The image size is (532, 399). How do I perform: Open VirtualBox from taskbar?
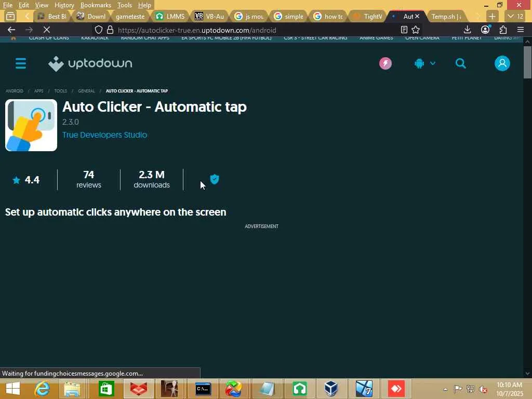[x=331, y=389]
